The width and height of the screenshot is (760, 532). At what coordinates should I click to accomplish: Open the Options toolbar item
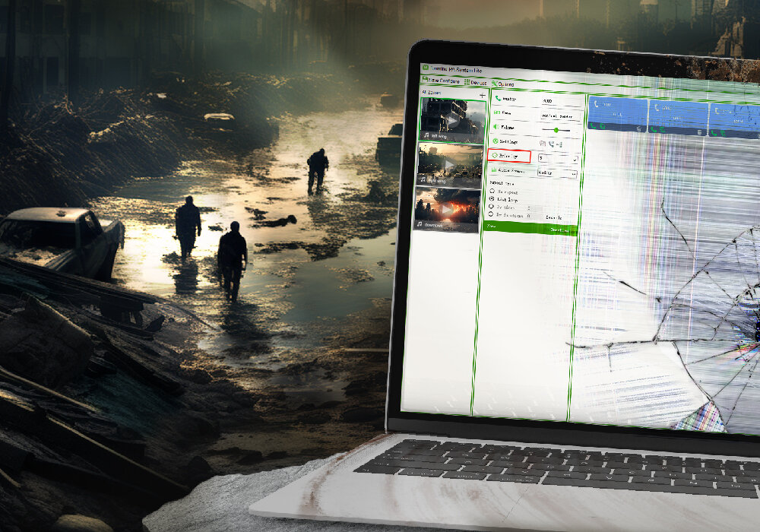pyautogui.click(x=502, y=84)
